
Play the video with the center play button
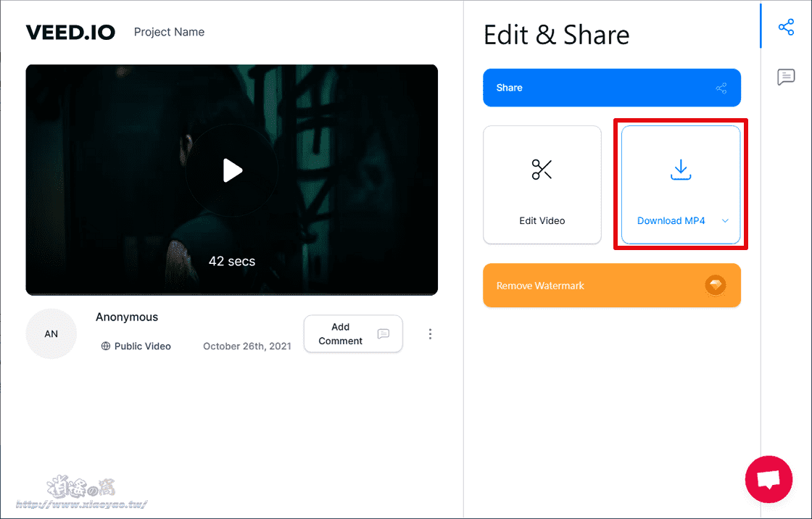(232, 170)
